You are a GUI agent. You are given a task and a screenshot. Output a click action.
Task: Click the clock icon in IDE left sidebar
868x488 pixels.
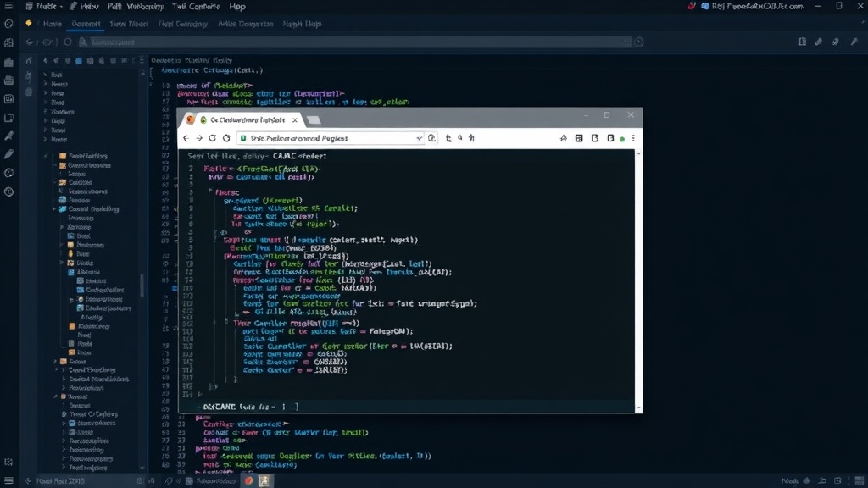click(8, 192)
